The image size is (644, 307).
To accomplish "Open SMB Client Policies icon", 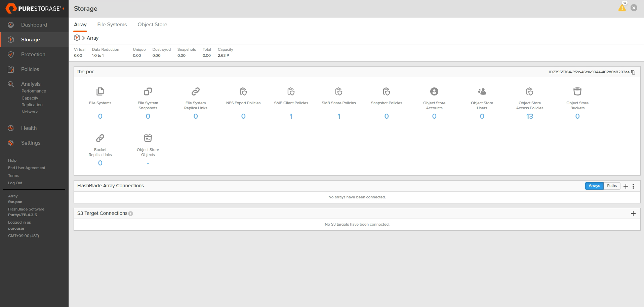I will (x=291, y=91).
